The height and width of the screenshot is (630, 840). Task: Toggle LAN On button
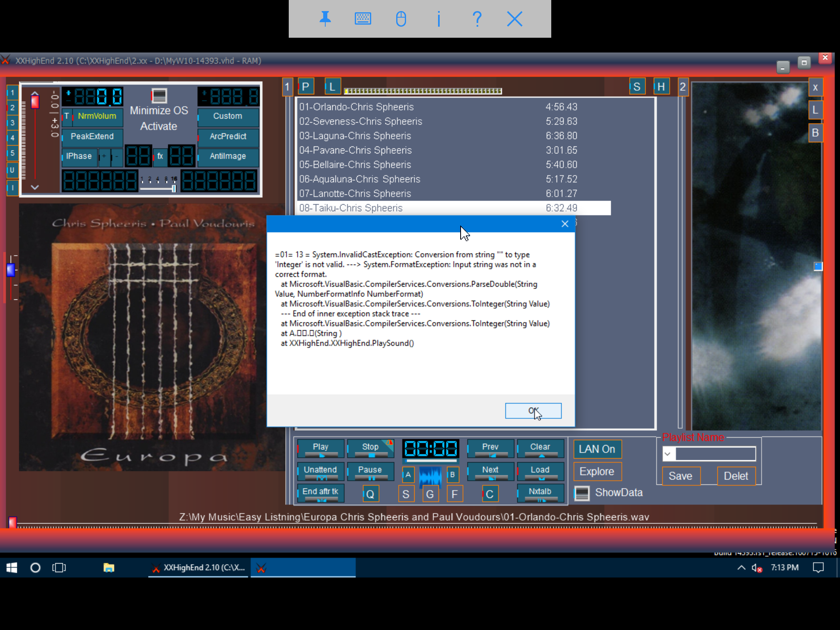597,449
